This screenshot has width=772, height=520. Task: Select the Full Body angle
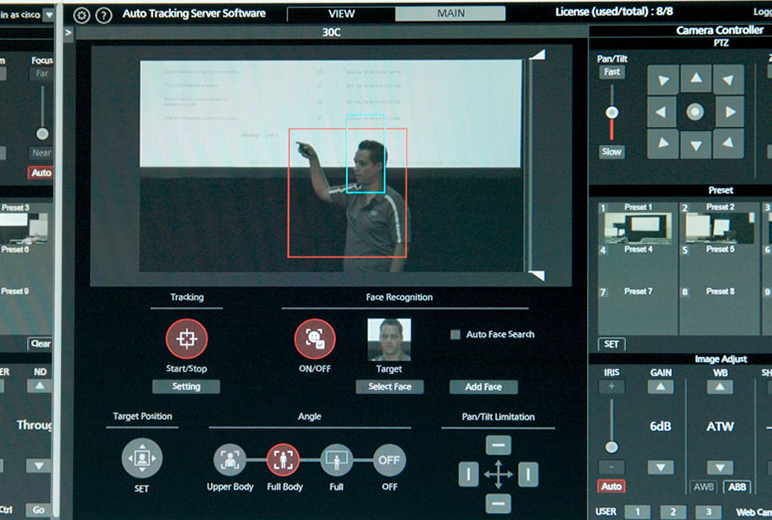[283, 460]
